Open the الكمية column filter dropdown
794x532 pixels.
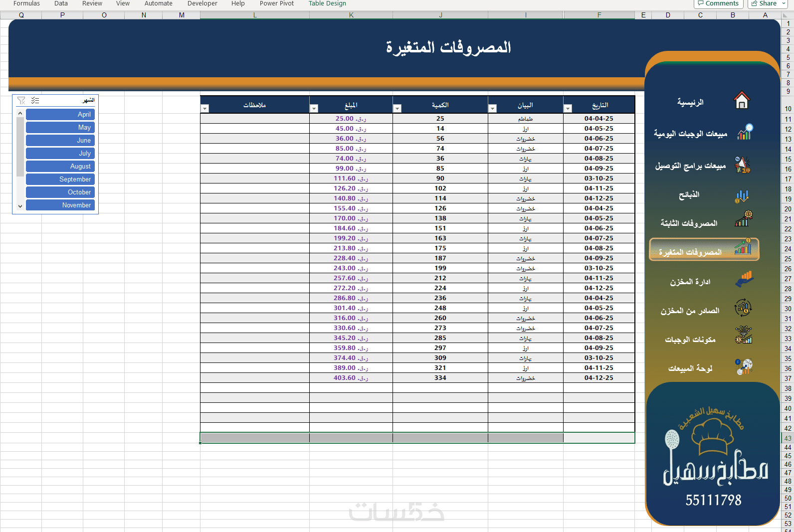point(397,108)
